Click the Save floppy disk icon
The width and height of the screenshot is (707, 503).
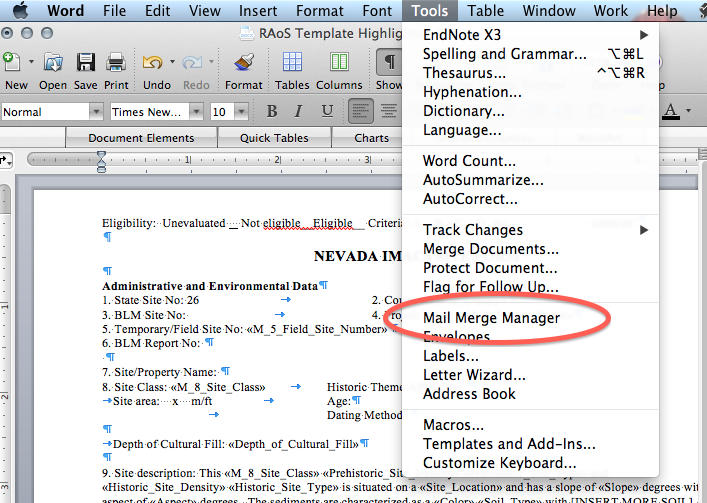pyautogui.click(x=85, y=62)
